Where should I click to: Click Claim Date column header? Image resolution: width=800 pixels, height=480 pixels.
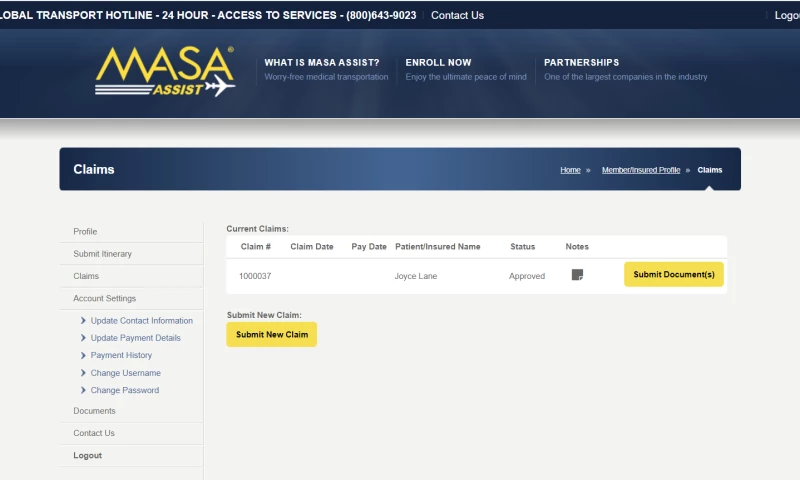pos(312,246)
